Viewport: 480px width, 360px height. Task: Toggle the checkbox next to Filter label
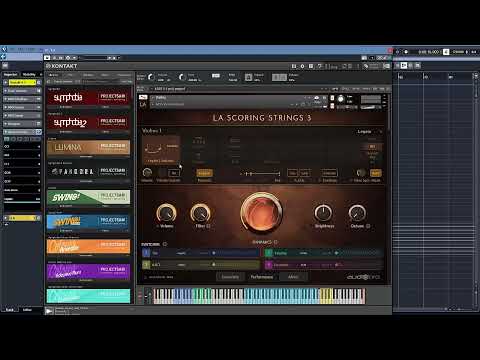(x=208, y=226)
